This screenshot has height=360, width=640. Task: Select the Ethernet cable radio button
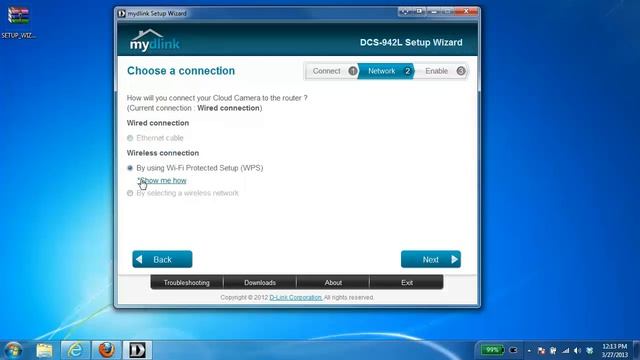pos(130,138)
